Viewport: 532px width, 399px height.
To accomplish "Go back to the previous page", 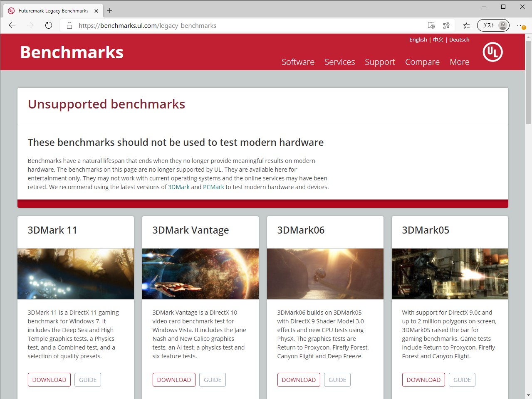I will click(12, 25).
